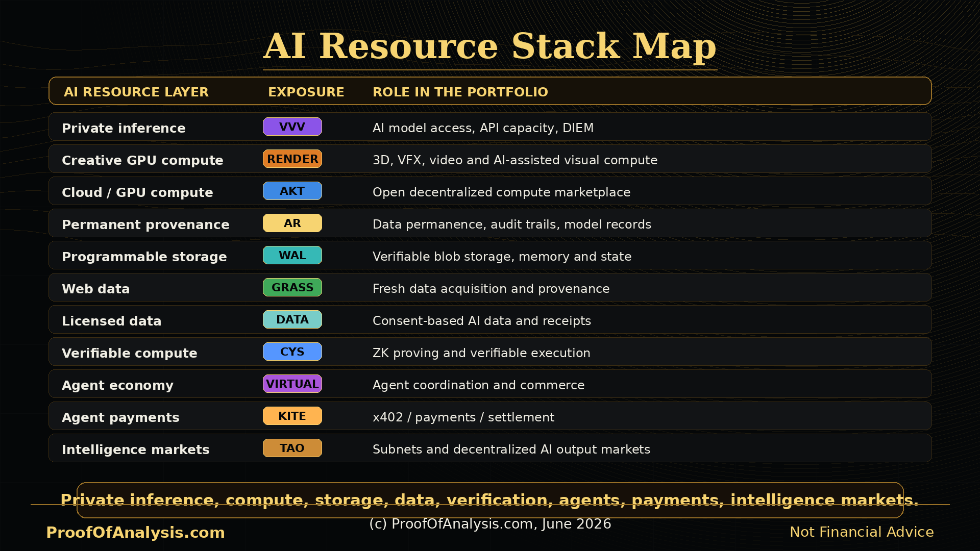980x551 pixels.
Task: Select the Cloud / GPU compute label
Action: pos(137,192)
